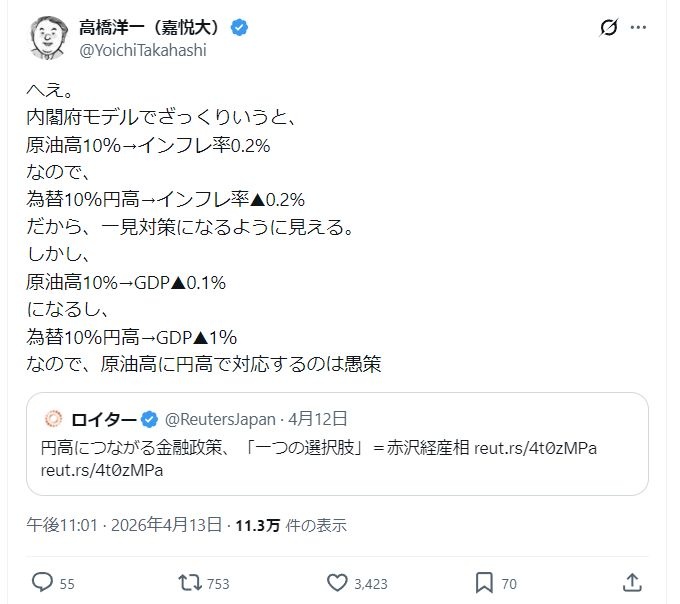This screenshot has width=680, height=604.
Task: Bookmark this tweet
Action: pos(483,582)
